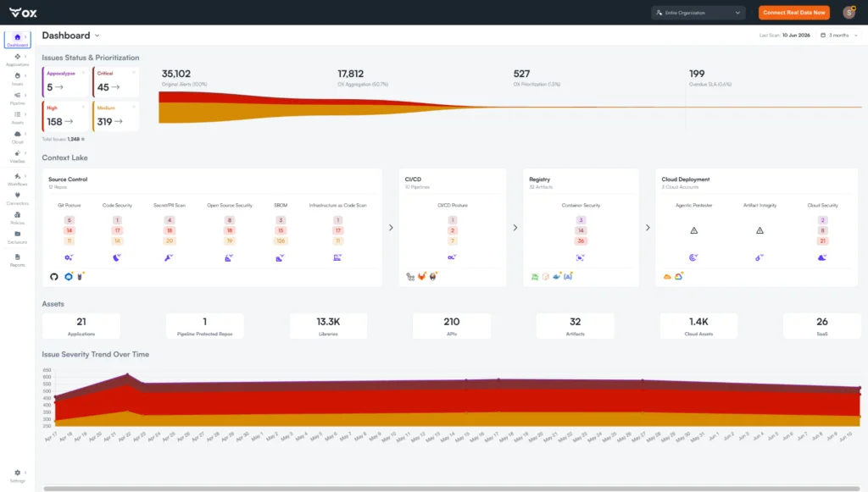This screenshot has width=868, height=492.
Task: Open the Applications sidebar icon
Action: 17,60
